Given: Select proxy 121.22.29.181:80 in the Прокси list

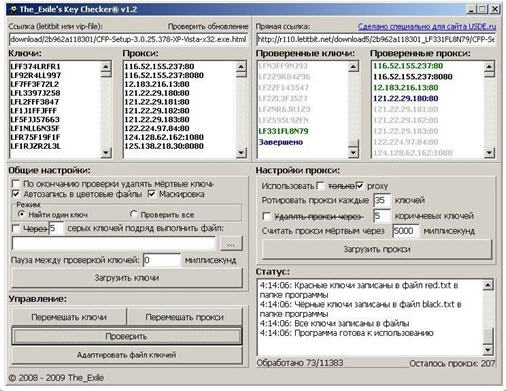Looking at the screenshot, I should [x=157, y=102].
